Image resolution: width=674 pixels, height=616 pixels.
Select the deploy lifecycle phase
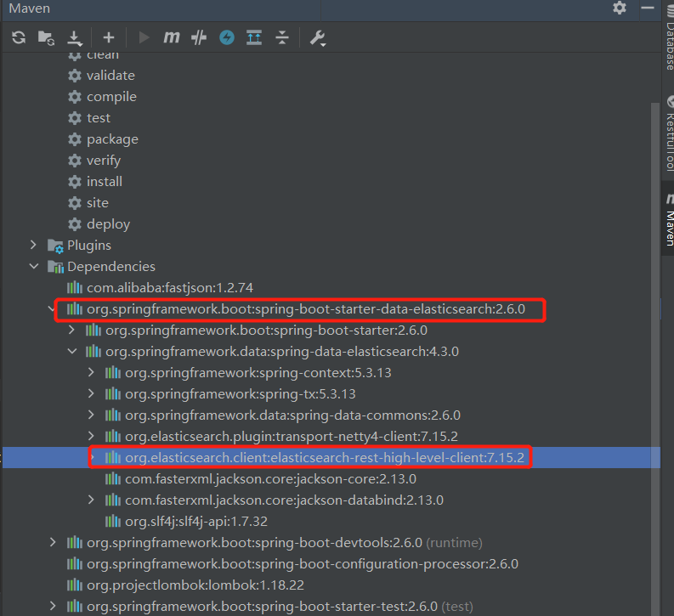108,224
